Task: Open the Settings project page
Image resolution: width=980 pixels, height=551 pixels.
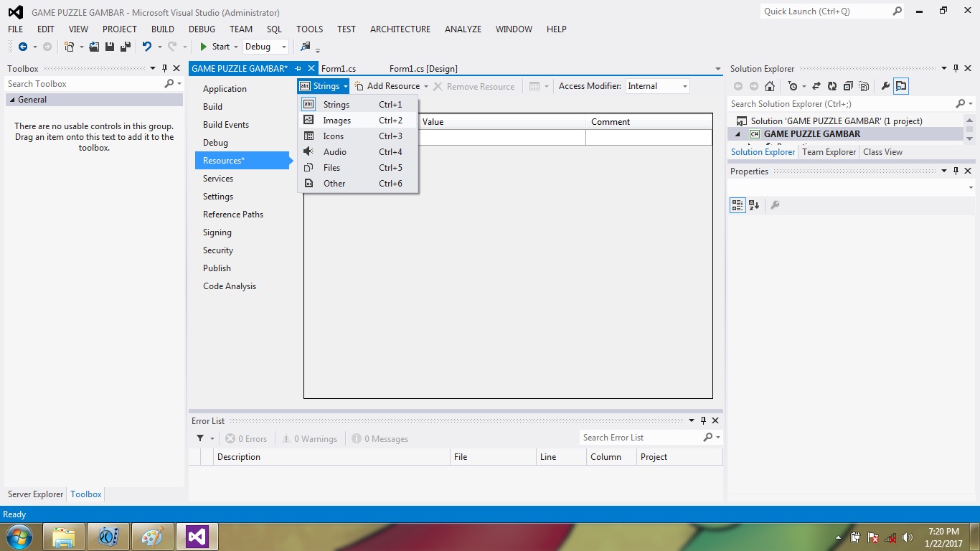Action: point(218,197)
